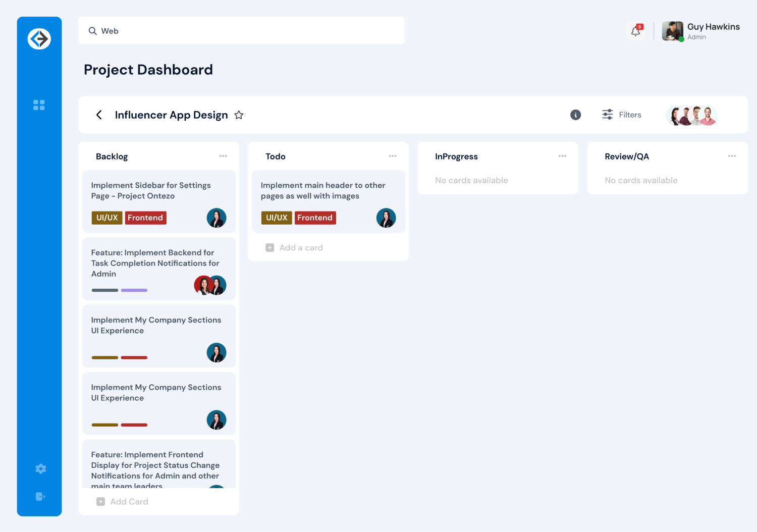This screenshot has height=532, width=757.
Task: Open dashboard via the sidebar grid icon
Action: (x=39, y=104)
